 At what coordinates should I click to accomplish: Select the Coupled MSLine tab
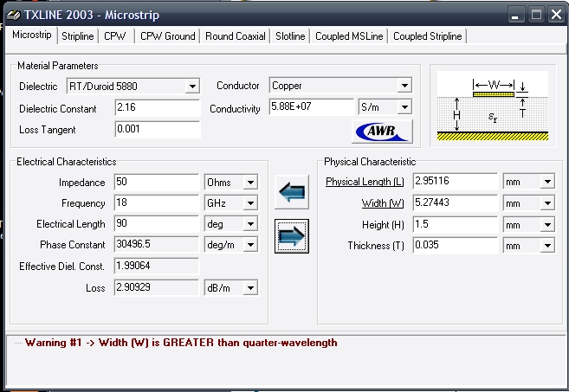[x=349, y=36]
